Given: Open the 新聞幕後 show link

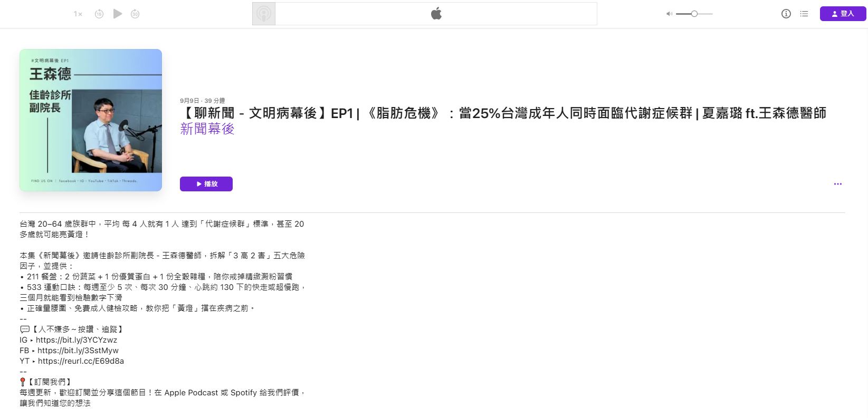Looking at the screenshot, I should coord(207,129).
